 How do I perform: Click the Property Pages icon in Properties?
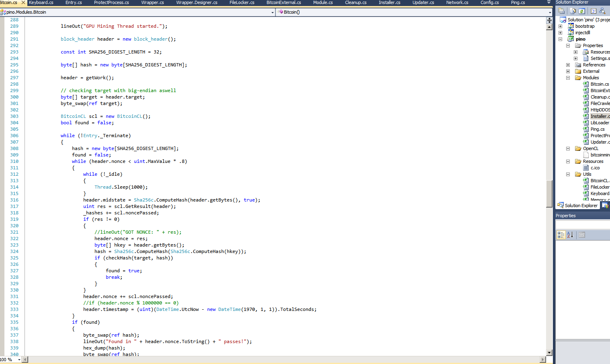tap(582, 235)
